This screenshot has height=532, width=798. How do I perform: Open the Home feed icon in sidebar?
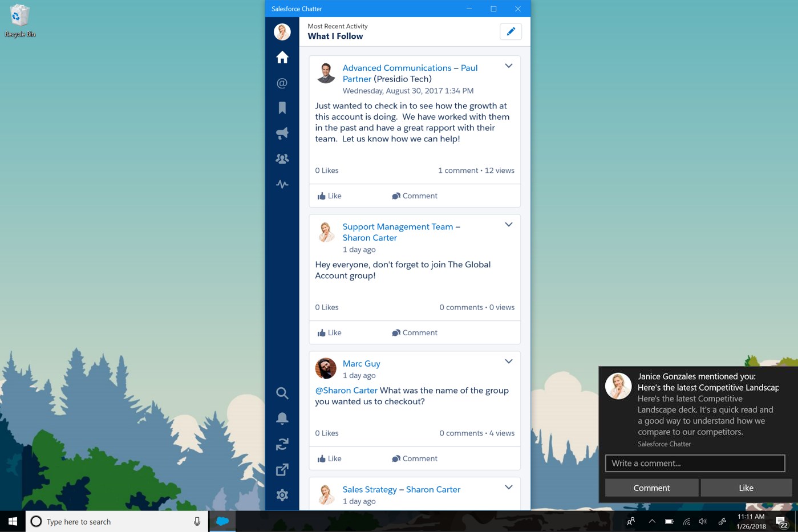point(282,58)
